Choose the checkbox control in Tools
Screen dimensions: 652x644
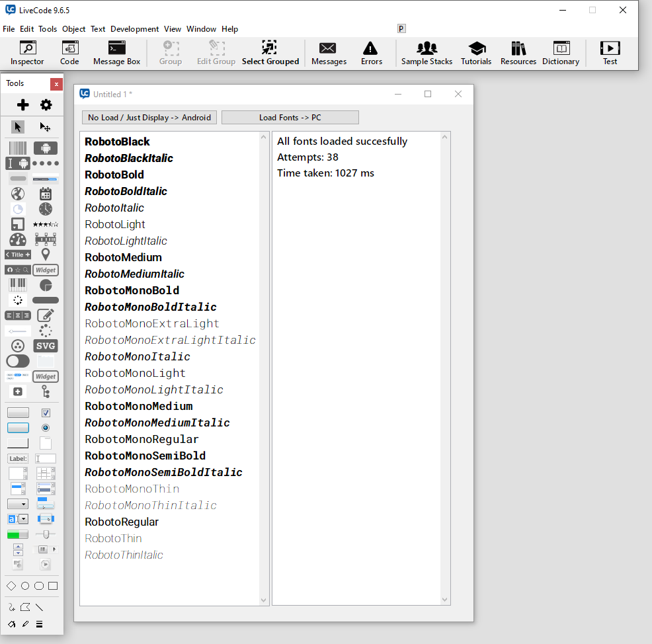click(46, 413)
